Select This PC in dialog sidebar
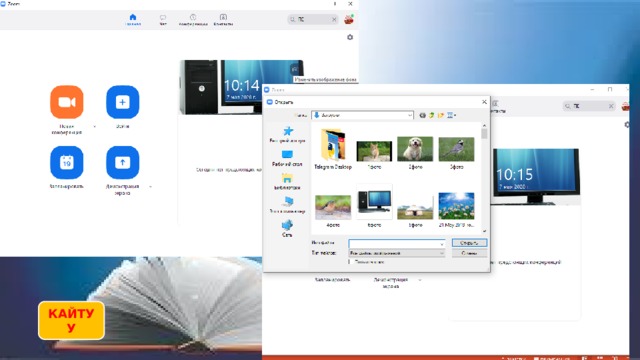 pos(287,205)
